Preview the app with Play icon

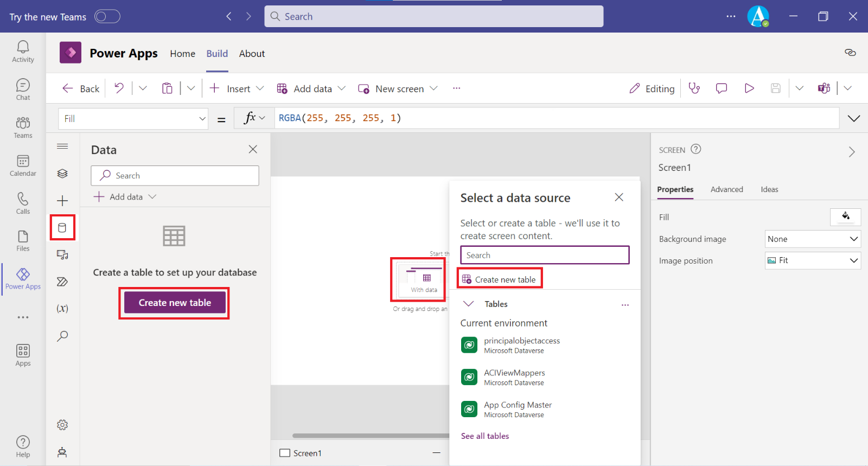(x=749, y=88)
